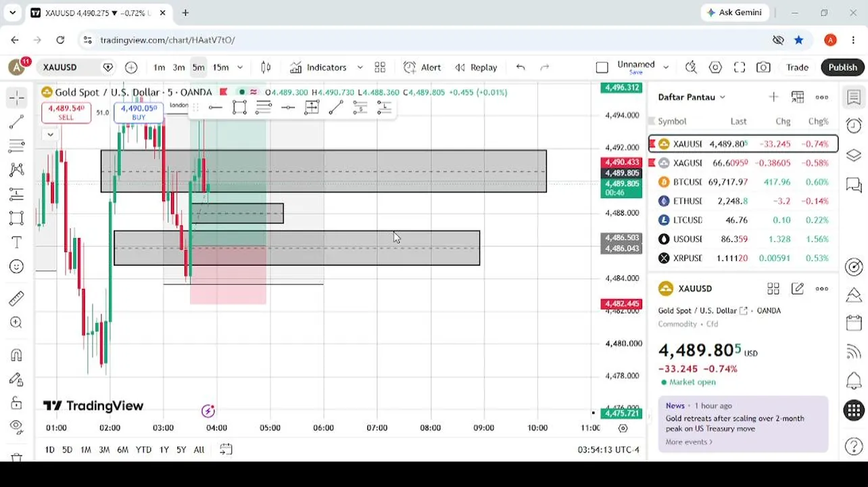The width and height of the screenshot is (868, 487).
Task: Open the pattern drawing tools
Action: point(17,170)
